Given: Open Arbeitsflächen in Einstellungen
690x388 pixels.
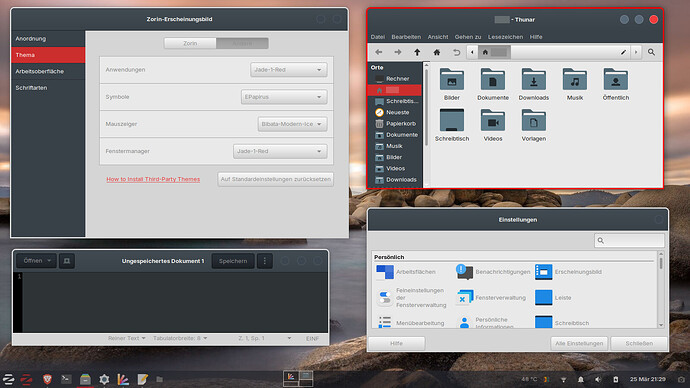Looking at the screenshot, I should click(406, 272).
